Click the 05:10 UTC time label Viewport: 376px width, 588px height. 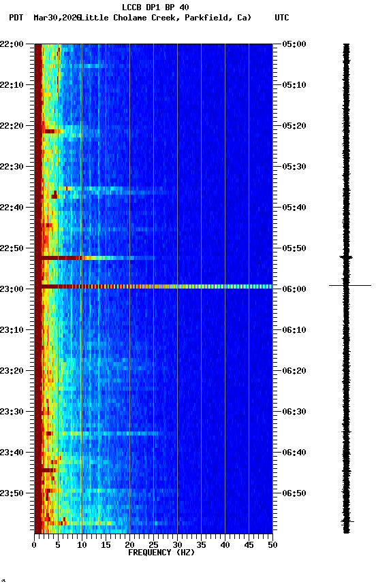coord(294,85)
